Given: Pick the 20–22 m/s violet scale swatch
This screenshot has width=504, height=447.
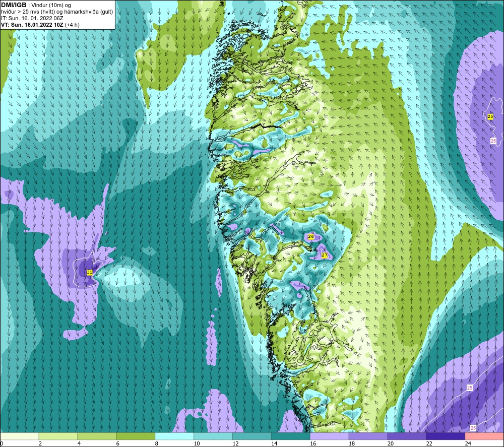Looking at the screenshot, I should pos(407,436).
